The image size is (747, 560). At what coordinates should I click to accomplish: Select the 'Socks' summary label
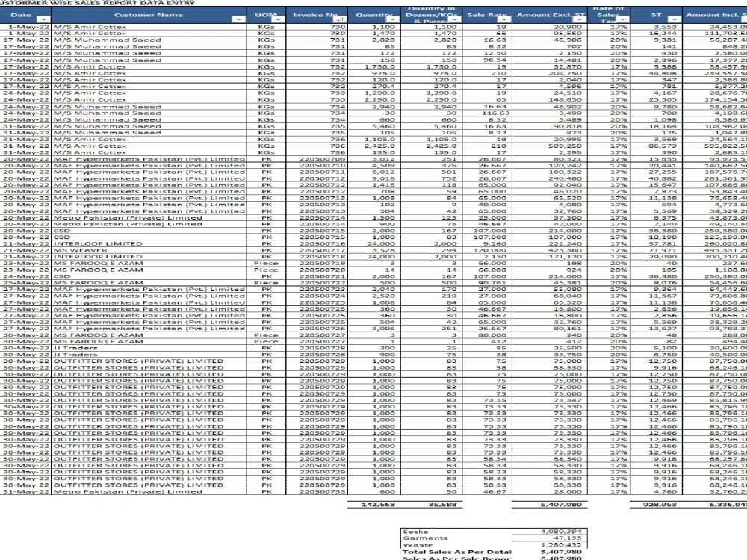[415, 532]
